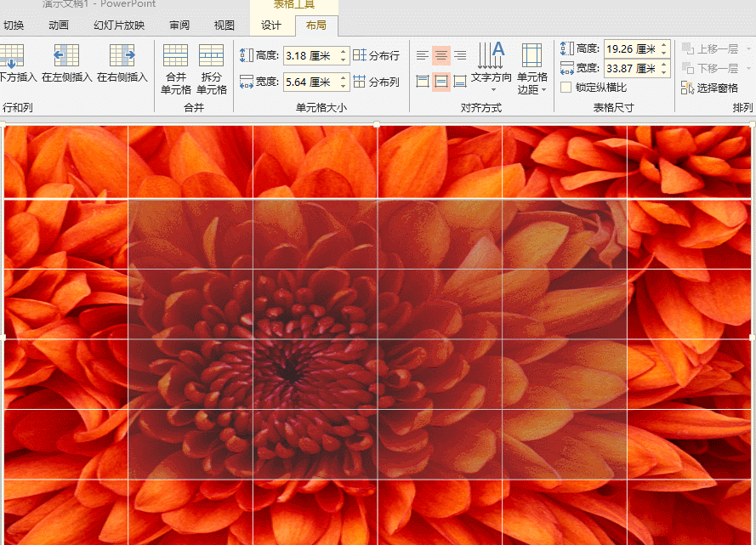Click Insert Below (下方插入) icon

12,55
